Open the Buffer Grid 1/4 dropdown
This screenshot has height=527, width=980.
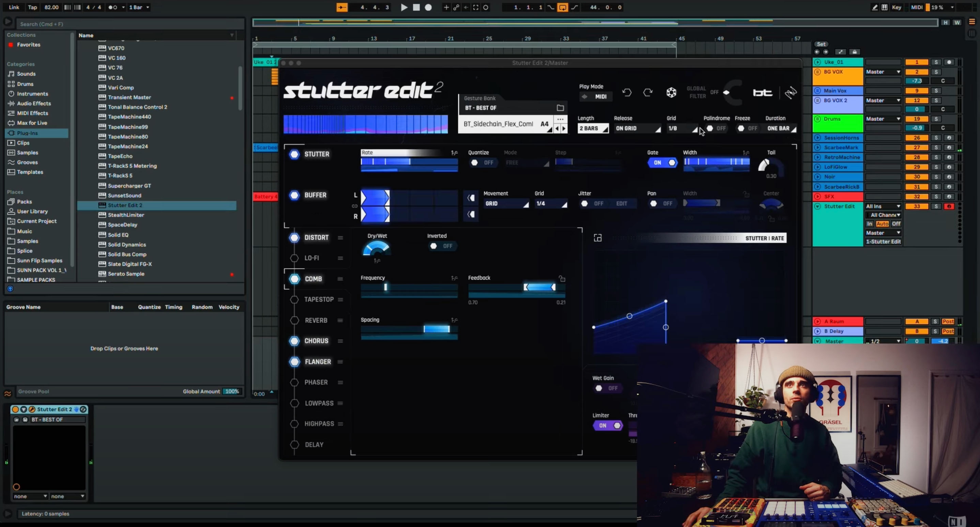(x=551, y=204)
